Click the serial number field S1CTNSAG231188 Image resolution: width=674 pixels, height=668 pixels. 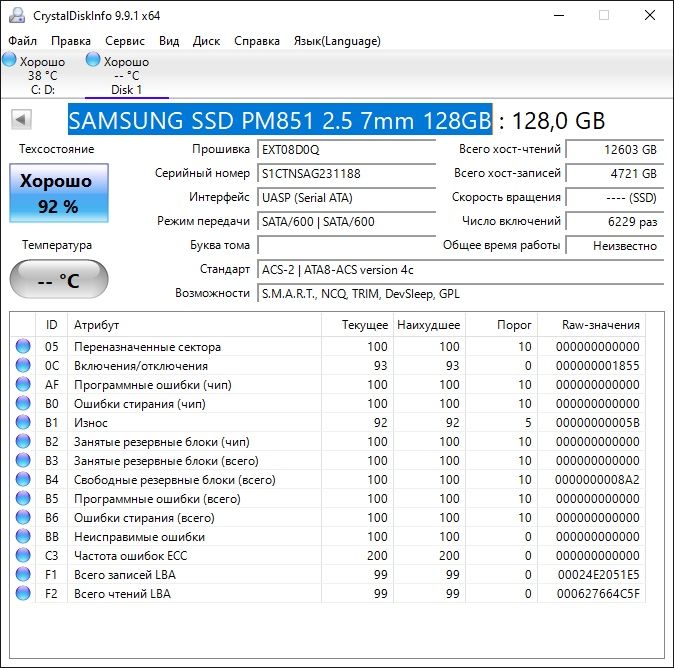tap(346, 174)
